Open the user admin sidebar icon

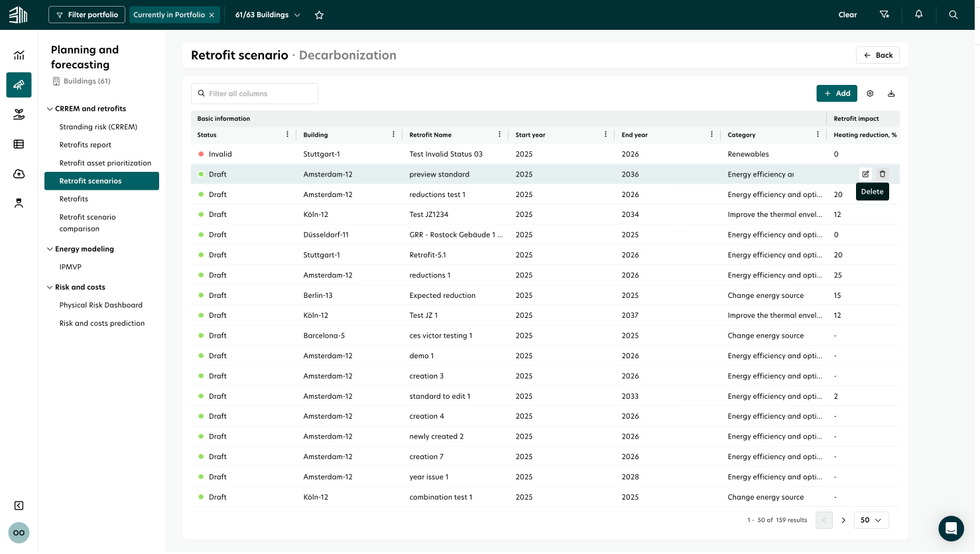[x=19, y=203]
